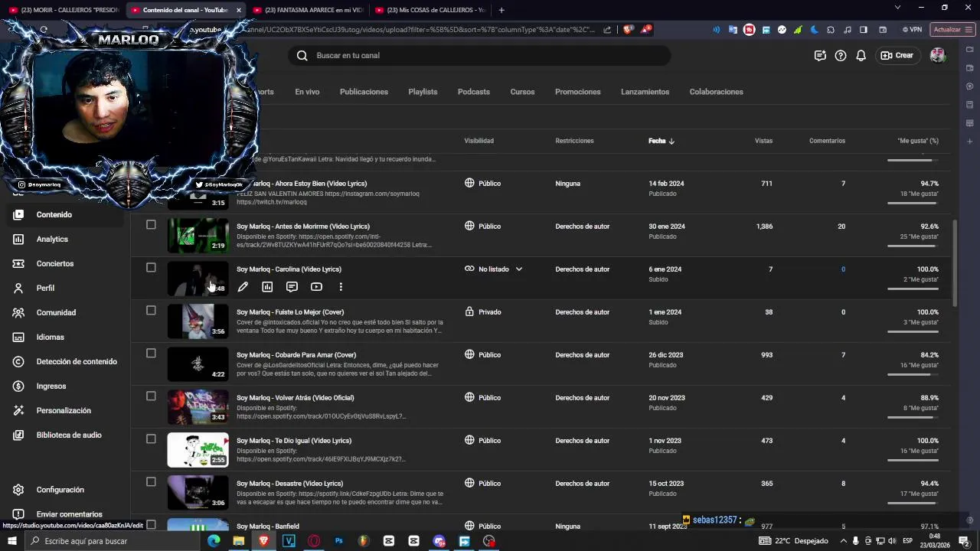The image size is (980, 551).
Task: Sort by the Fecha column arrow
Action: click(x=671, y=141)
